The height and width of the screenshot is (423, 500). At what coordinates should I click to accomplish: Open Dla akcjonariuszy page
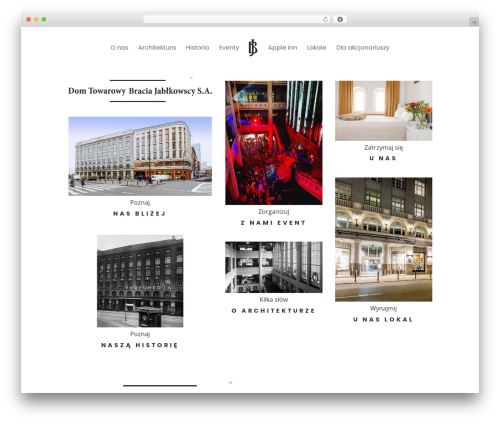point(363,48)
